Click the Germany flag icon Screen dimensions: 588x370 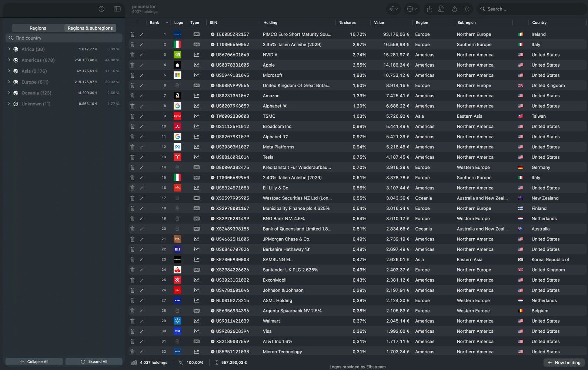pos(521,167)
